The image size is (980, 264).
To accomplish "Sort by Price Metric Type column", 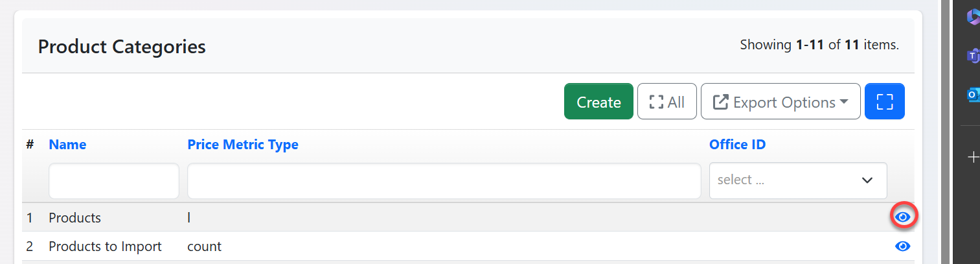I will click(243, 145).
